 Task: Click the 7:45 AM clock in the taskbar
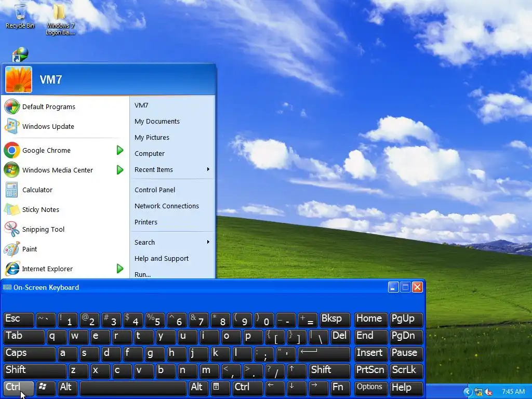point(513,392)
